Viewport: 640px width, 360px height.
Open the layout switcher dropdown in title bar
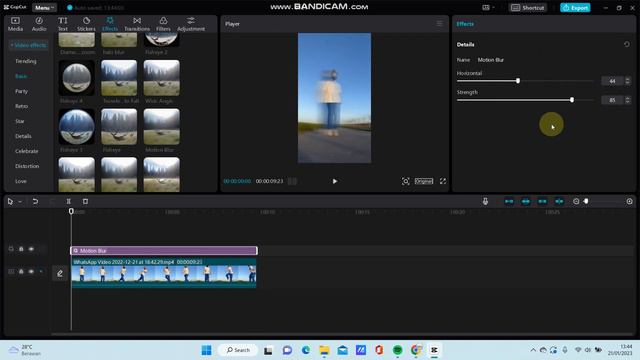point(488,7)
